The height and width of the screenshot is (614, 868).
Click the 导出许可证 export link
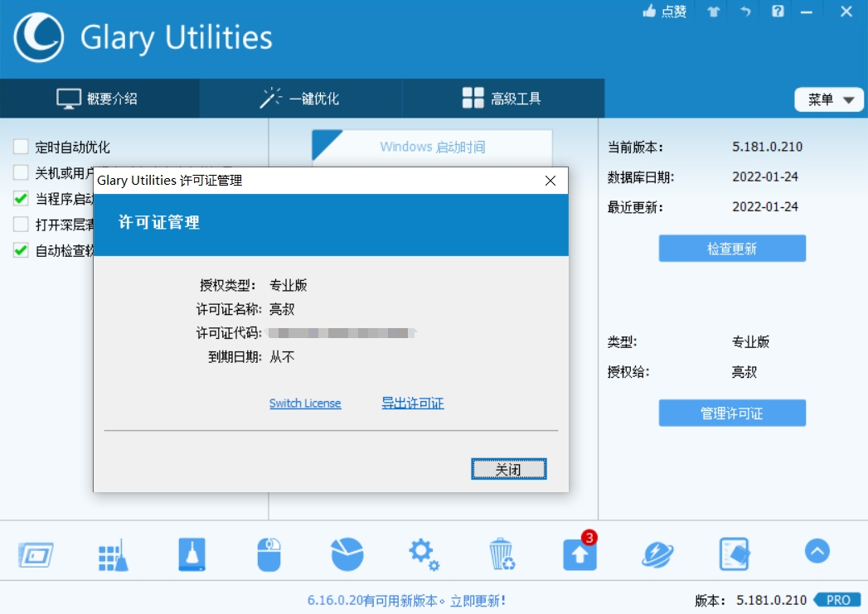coord(412,404)
